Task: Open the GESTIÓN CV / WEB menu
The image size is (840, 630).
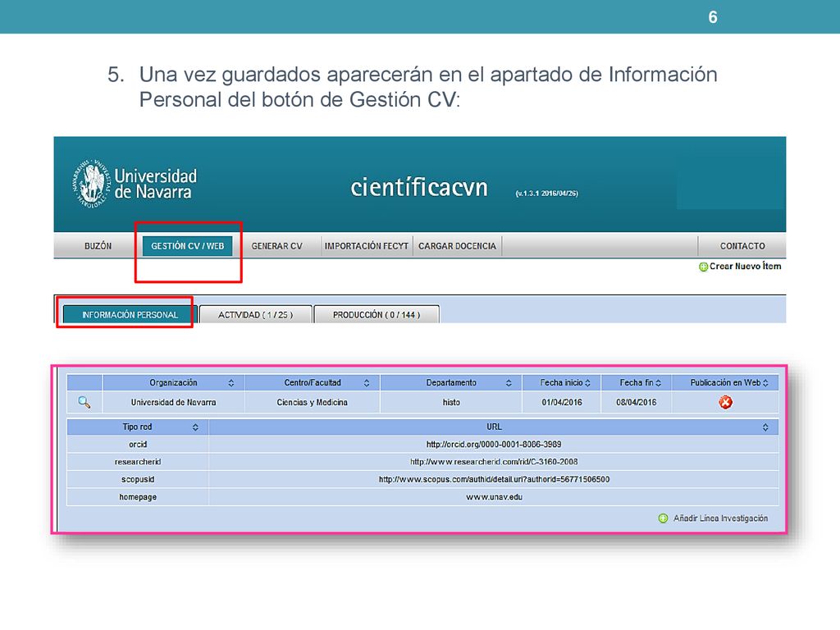Action: click(x=188, y=246)
